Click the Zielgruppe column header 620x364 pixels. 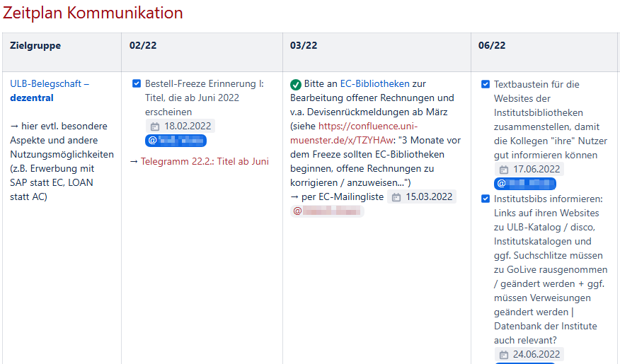(35, 45)
